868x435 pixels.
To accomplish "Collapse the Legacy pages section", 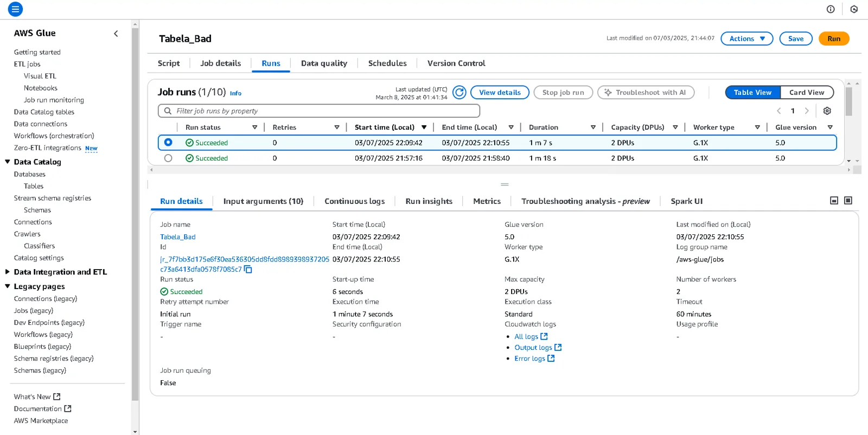I will pyautogui.click(x=8, y=286).
